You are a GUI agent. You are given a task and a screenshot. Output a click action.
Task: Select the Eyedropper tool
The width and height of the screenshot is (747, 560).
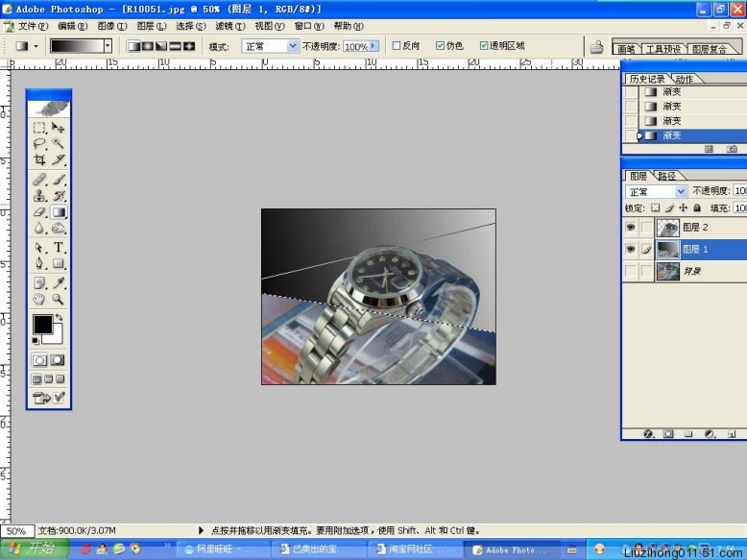pos(59,283)
